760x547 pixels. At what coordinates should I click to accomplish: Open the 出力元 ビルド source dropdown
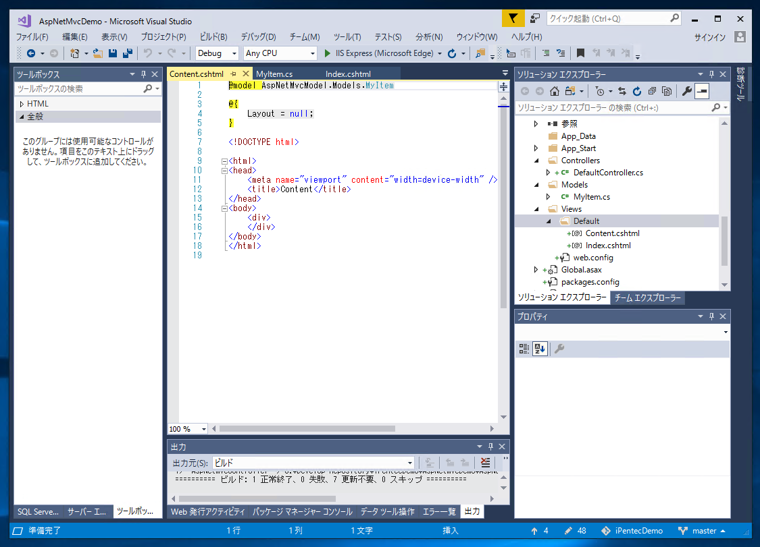pos(313,463)
